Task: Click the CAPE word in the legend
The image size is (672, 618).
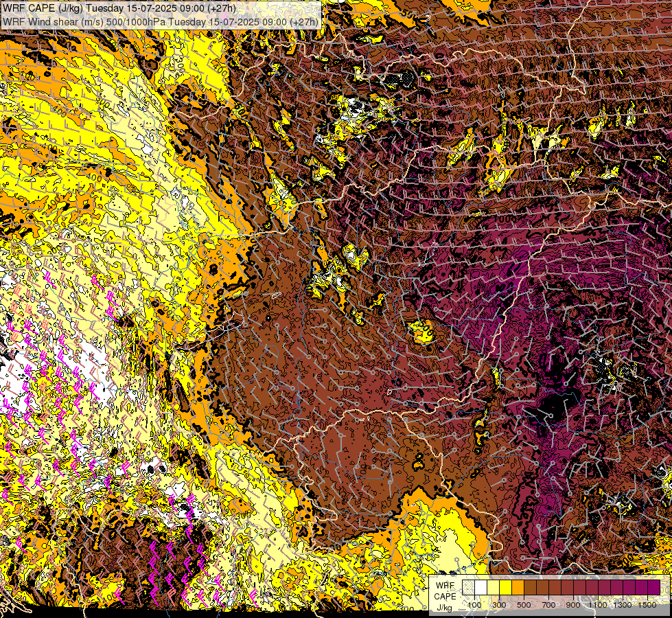Action: pyautogui.click(x=445, y=597)
